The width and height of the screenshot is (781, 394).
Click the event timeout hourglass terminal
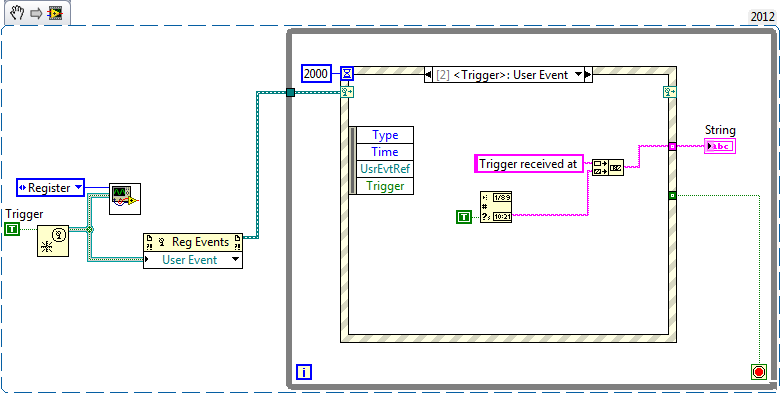347,74
